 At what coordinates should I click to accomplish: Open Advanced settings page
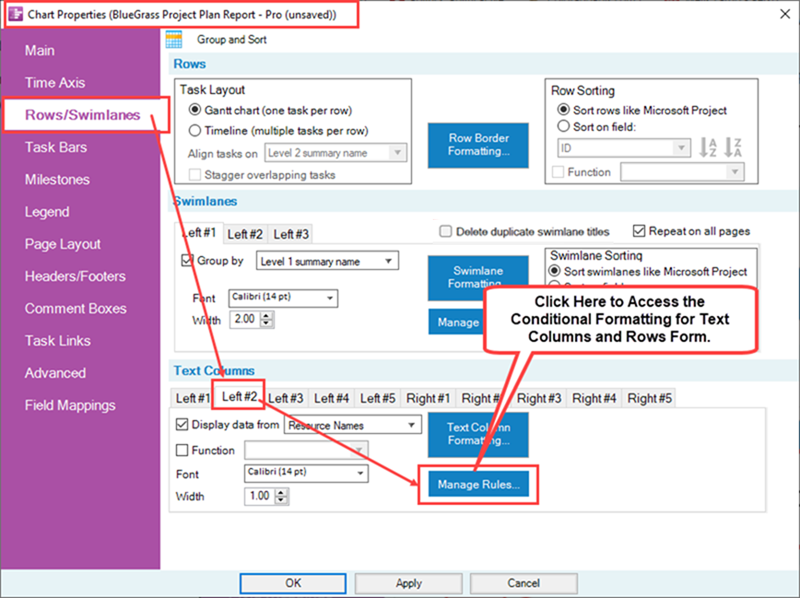(x=55, y=373)
